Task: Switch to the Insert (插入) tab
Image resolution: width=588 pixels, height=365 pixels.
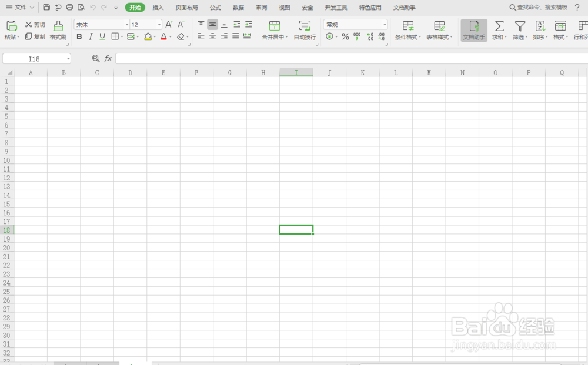Action: pos(158,8)
